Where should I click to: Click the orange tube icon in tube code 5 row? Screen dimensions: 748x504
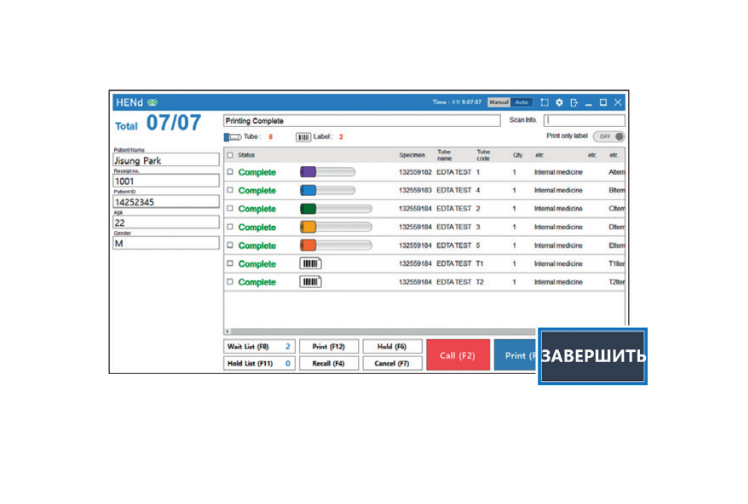[x=336, y=245]
